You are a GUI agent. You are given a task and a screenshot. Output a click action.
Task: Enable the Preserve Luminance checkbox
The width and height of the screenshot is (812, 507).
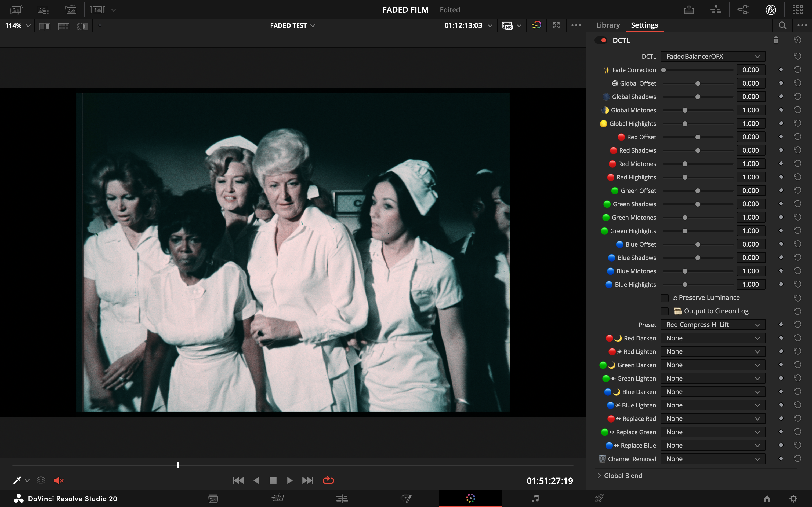pos(664,298)
